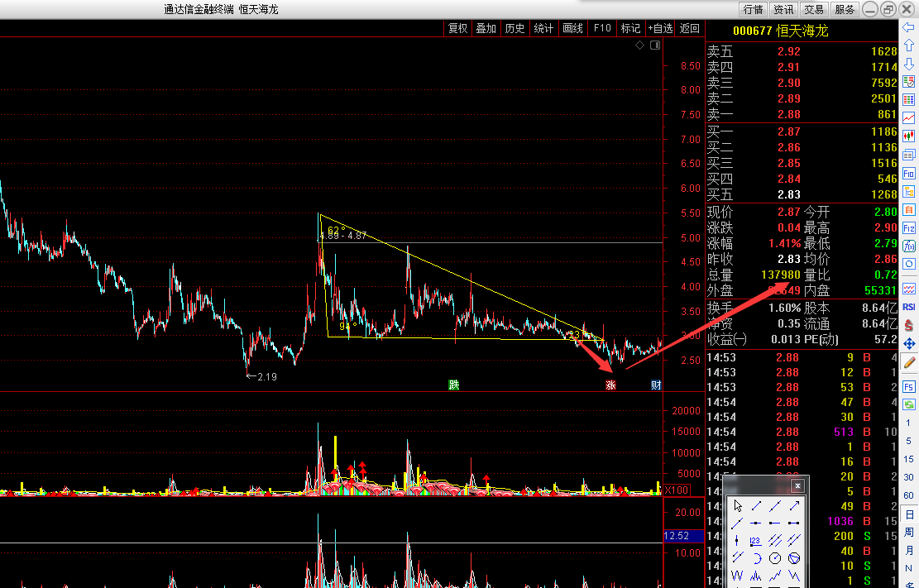Click the +自选 add to watchlist button
919x588 pixels.
click(x=661, y=28)
